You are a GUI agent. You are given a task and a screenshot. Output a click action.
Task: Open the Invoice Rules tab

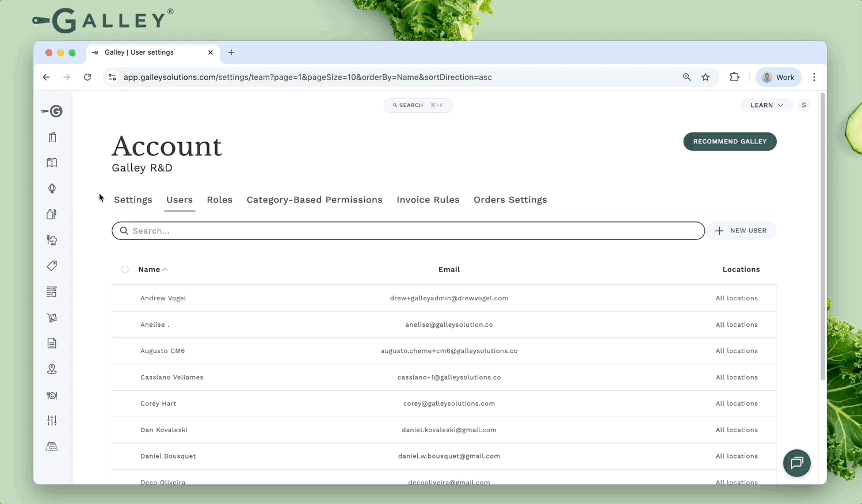428,200
